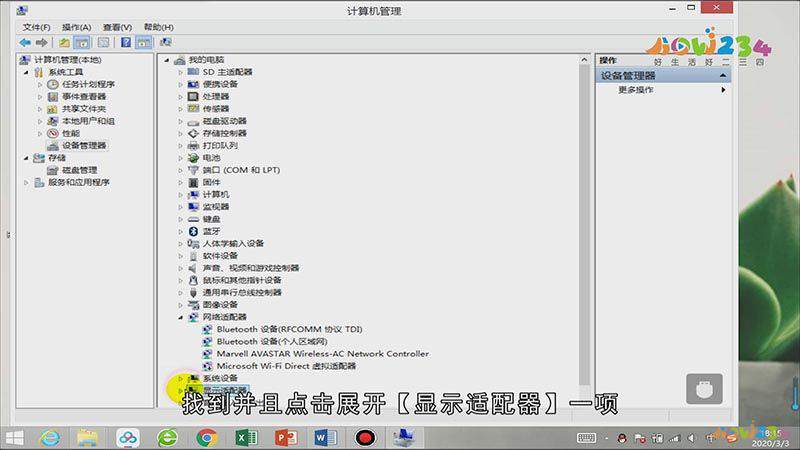This screenshot has width=800, height=450.
Task: Open the 文件(F) menu
Action: [36, 27]
